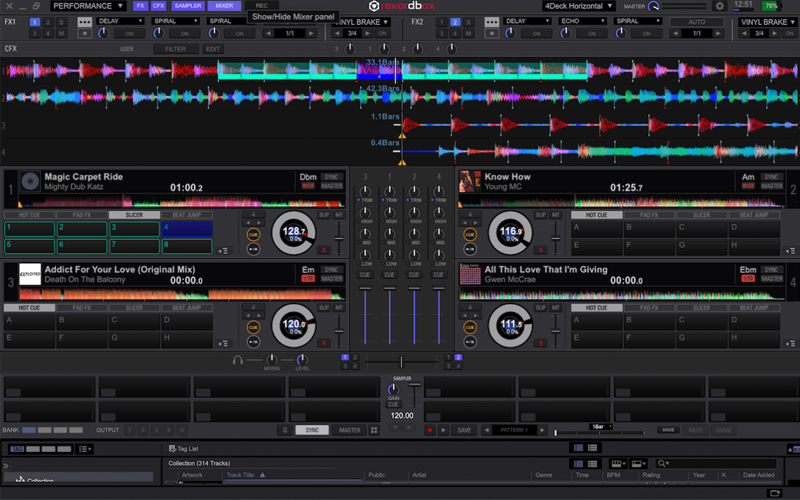Click the browser expand arrows icon
Image resolution: width=800 pixels, height=500 pixels.
click(6, 466)
